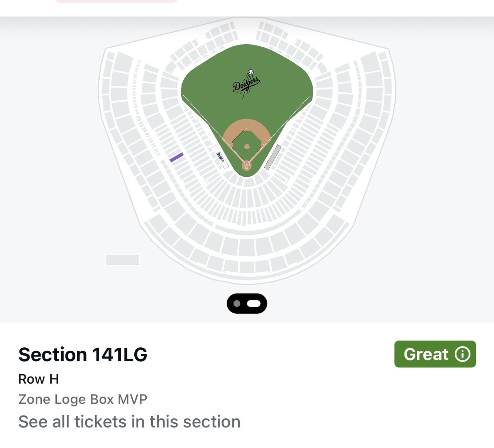This screenshot has height=448, width=494.
Task: Open See all tickets in this section
Action: [129, 422]
